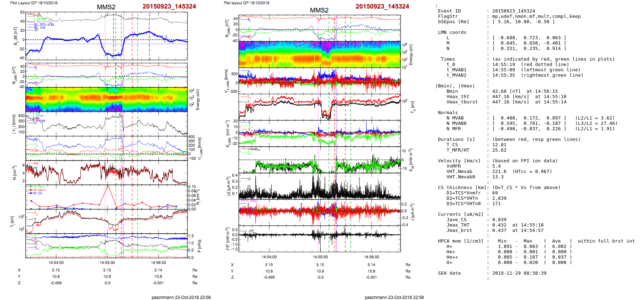Viewport: 644px width, 300px height.
Task: Select the '(HTcc = 0.967)' text
Action: pyautogui.click(x=532, y=172)
